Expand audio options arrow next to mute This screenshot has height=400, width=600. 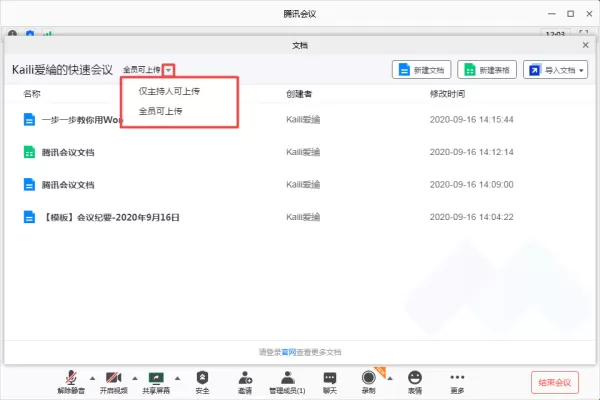[92, 378]
